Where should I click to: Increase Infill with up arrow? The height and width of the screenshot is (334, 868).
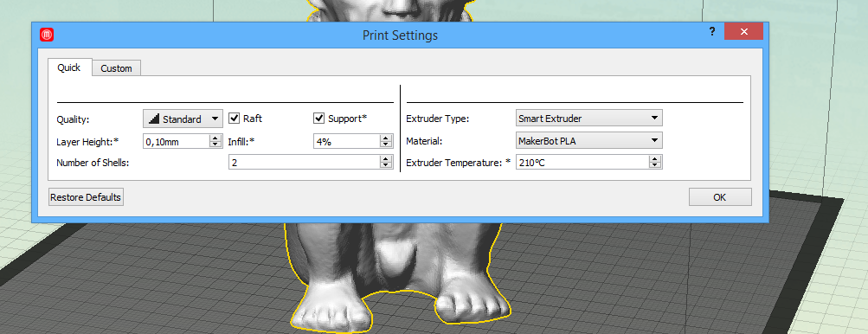[386, 138]
